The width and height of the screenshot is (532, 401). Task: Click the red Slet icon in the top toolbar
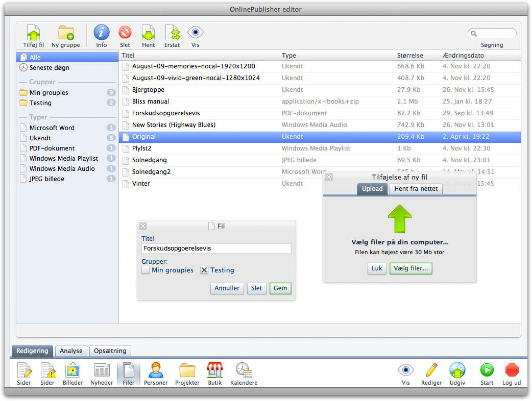point(125,33)
